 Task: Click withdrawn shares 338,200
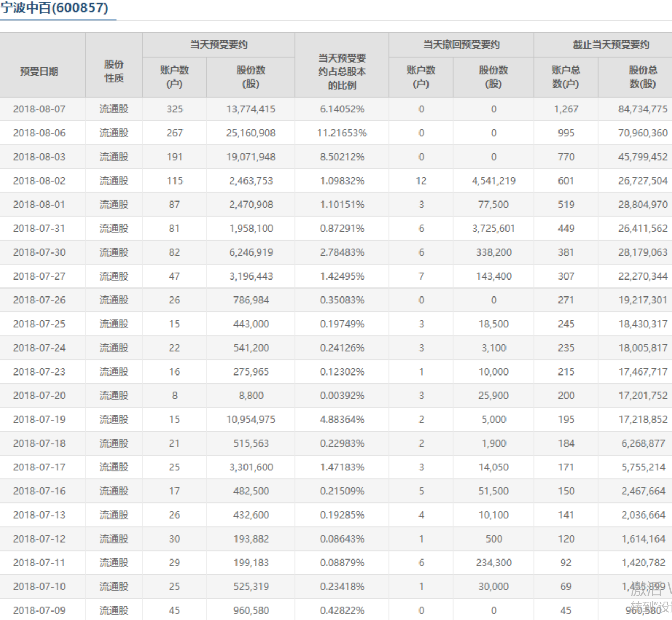coord(494,252)
